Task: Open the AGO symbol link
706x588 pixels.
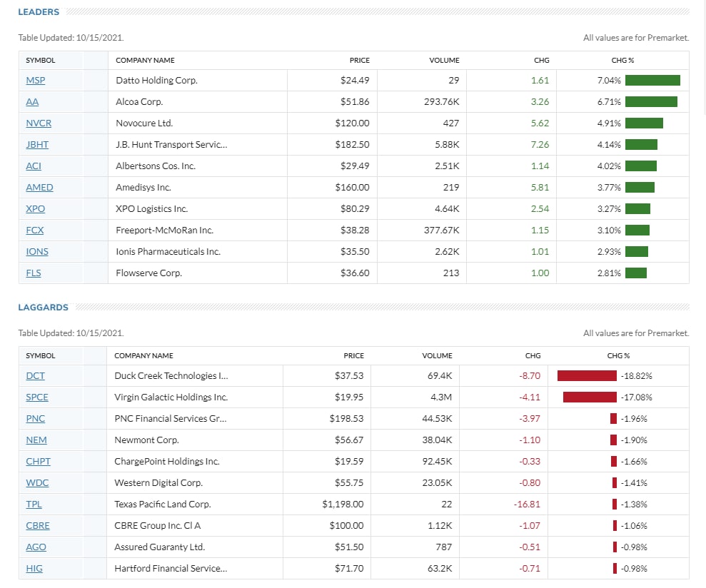Action: pos(36,547)
